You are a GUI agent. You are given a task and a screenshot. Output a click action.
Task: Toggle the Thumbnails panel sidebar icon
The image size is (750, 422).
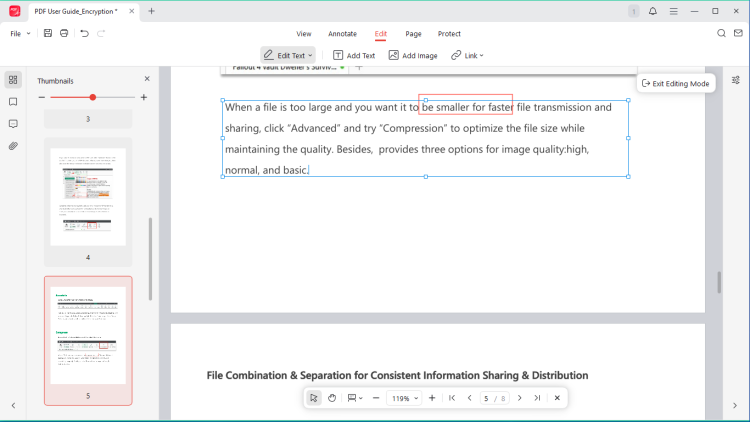(13, 80)
